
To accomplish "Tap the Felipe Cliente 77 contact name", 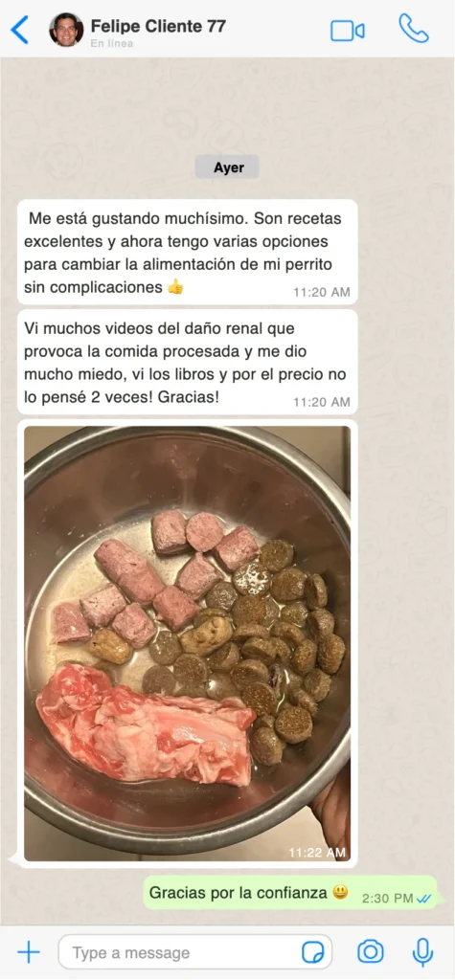I will pos(158,26).
